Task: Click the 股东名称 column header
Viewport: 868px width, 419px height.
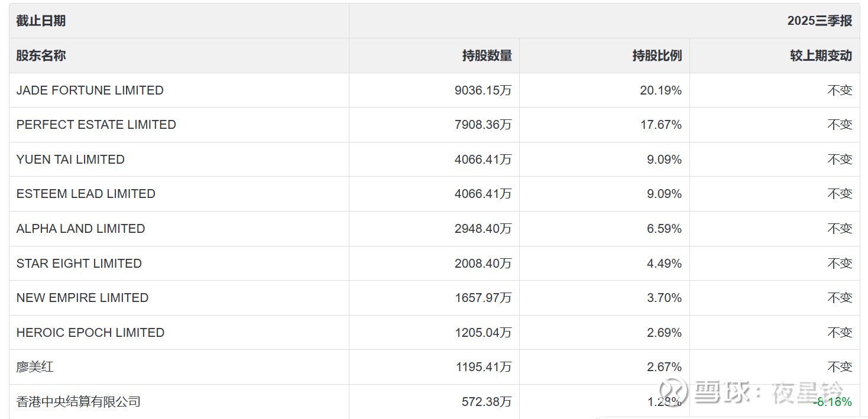Action: [41, 56]
